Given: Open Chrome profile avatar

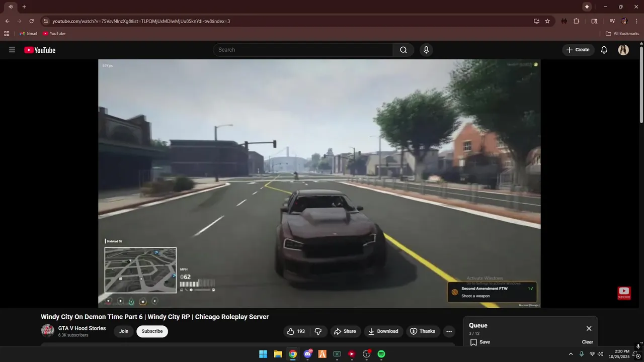Looking at the screenshot, I should point(624,21).
